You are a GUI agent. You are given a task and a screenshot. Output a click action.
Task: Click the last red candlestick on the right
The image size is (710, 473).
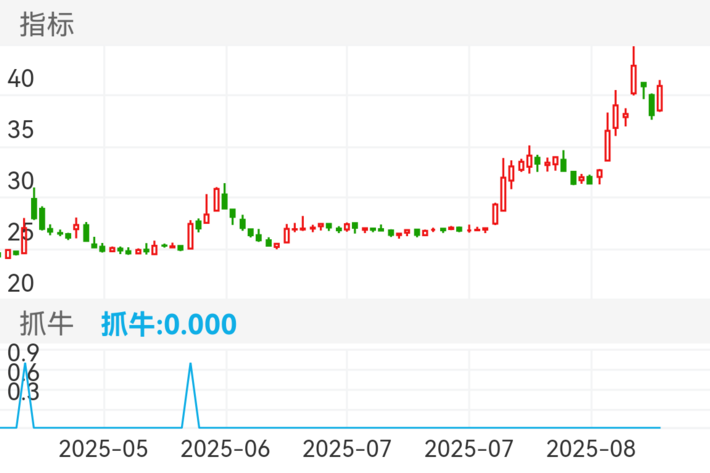(660, 98)
